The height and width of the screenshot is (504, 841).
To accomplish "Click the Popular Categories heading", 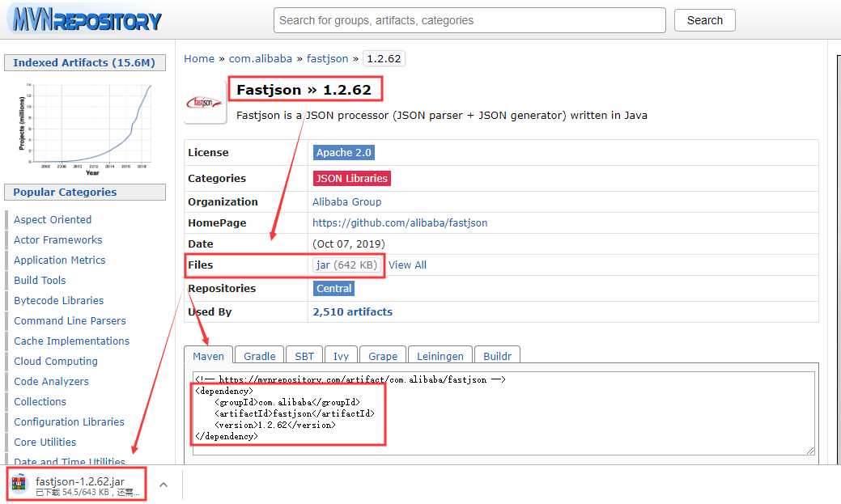I will tap(65, 192).
